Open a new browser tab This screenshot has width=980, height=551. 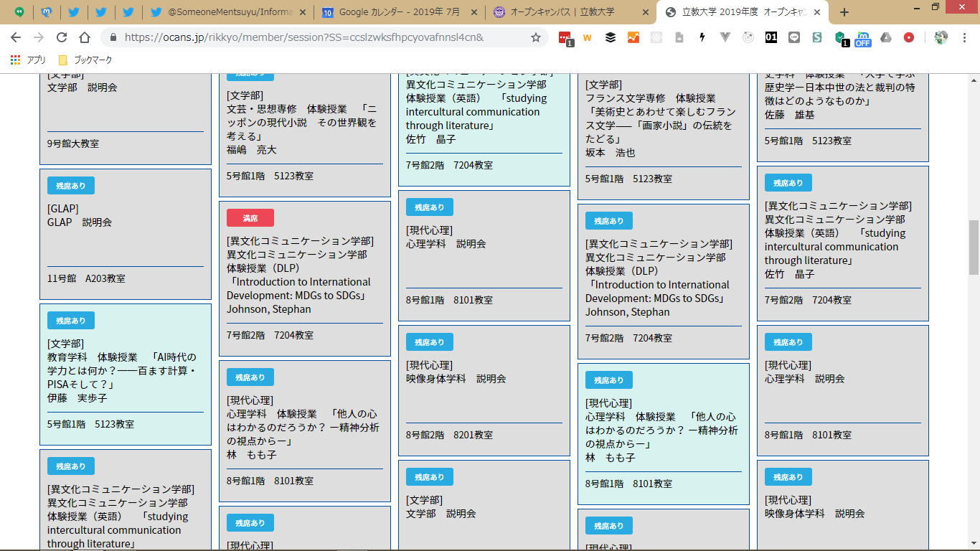[844, 12]
